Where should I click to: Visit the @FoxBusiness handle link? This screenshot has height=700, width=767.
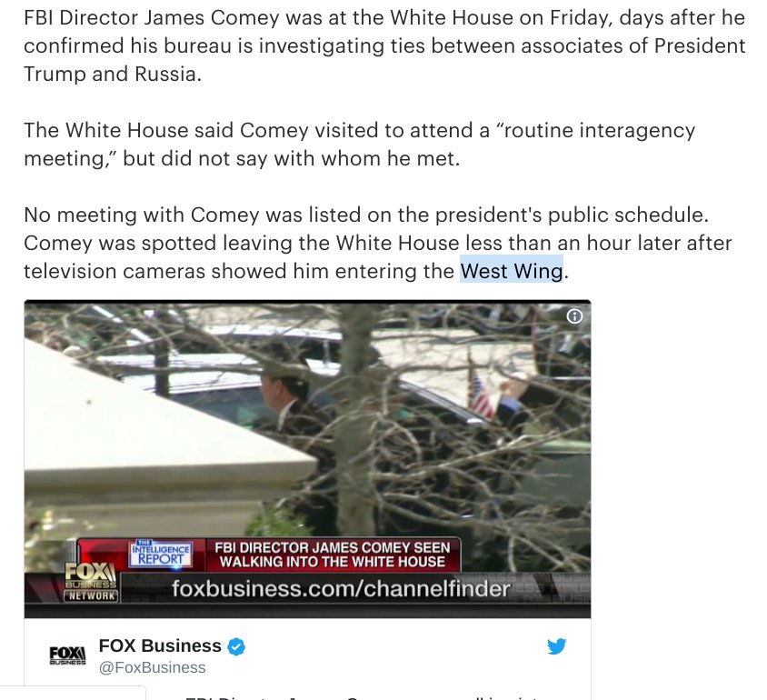pyautogui.click(x=152, y=667)
